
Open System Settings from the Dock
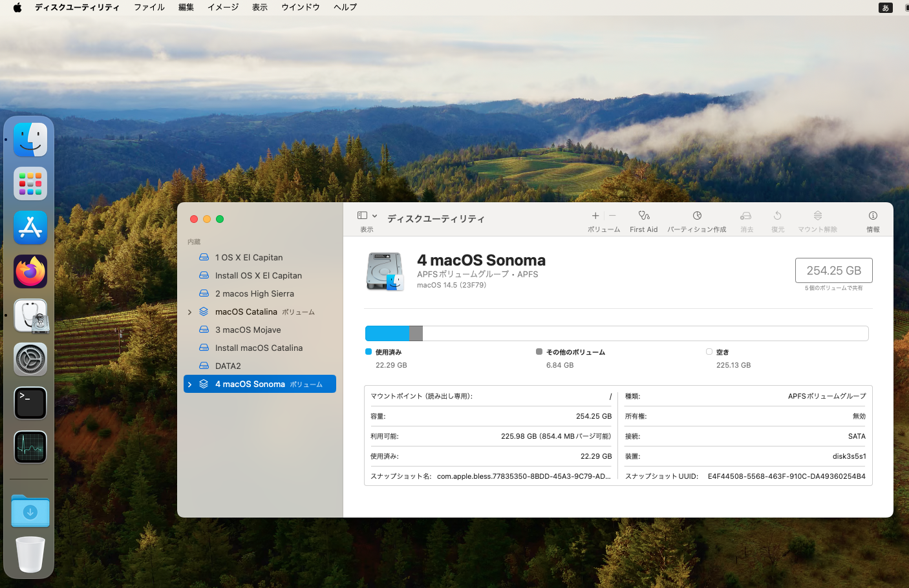tap(30, 359)
